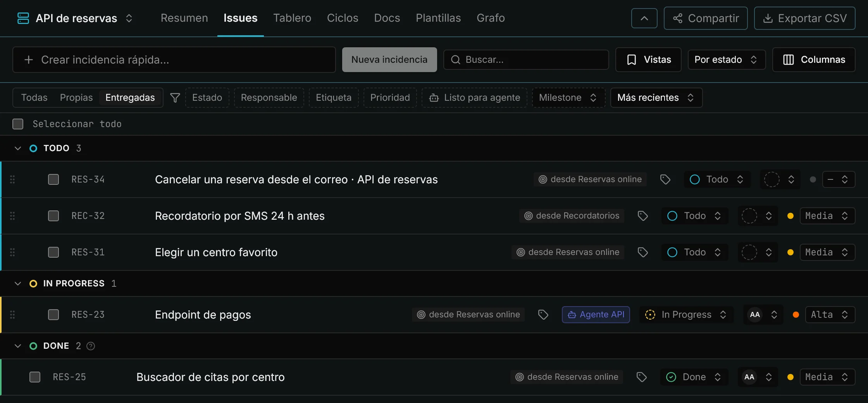868x403 pixels.
Task: Collapse the DONE group
Action: coord(18,346)
